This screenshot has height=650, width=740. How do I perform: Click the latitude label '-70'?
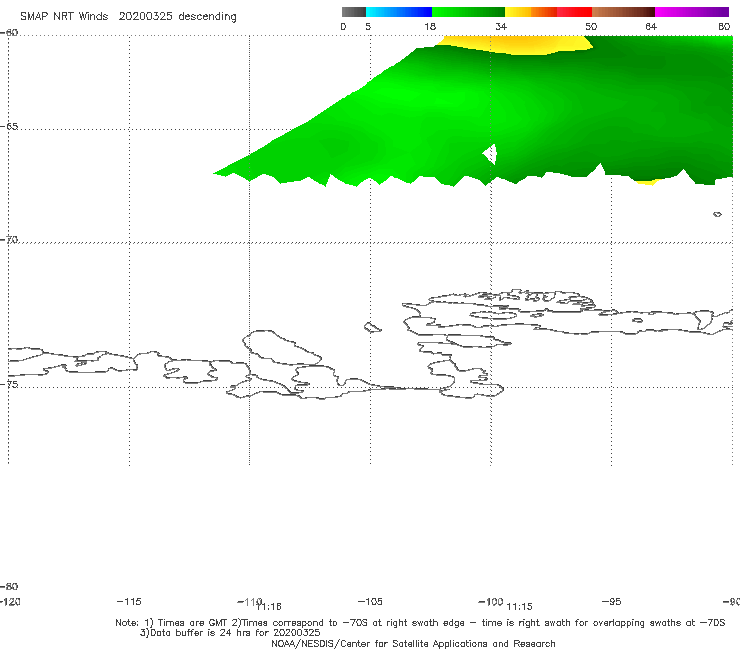pos(9,240)
